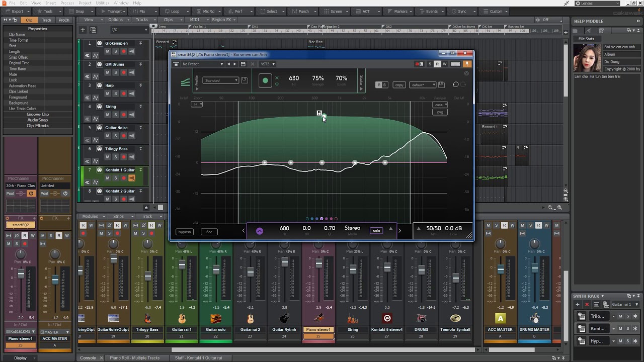The height and width of the screenshot is (362, 644).
Task: Click the singer photo thumbnail in Help Module
Action: [588, 58]
